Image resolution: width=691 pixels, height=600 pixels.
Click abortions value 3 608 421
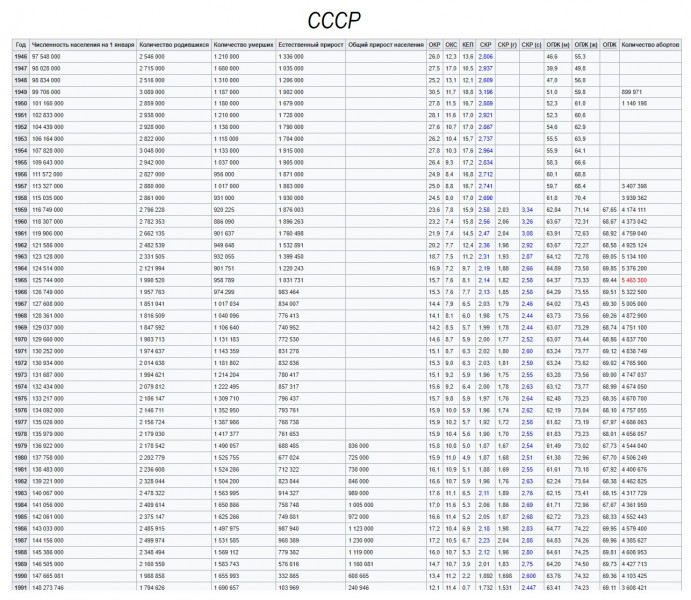pyautogui.click(x=634, y=588)
